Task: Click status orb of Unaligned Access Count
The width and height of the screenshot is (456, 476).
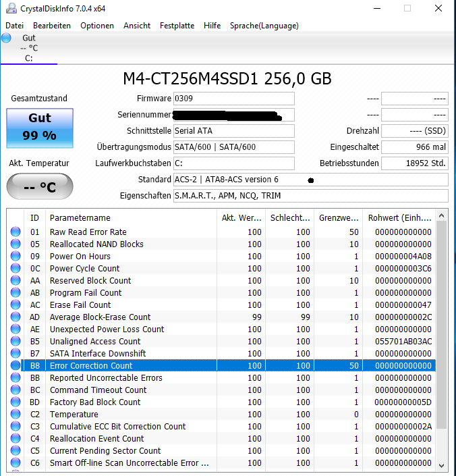Action: click(16, 341)
